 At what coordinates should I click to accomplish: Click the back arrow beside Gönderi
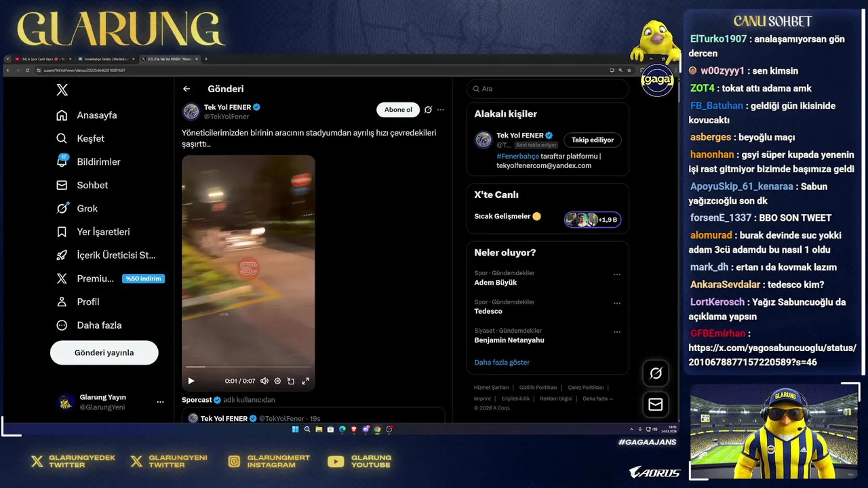186,89
